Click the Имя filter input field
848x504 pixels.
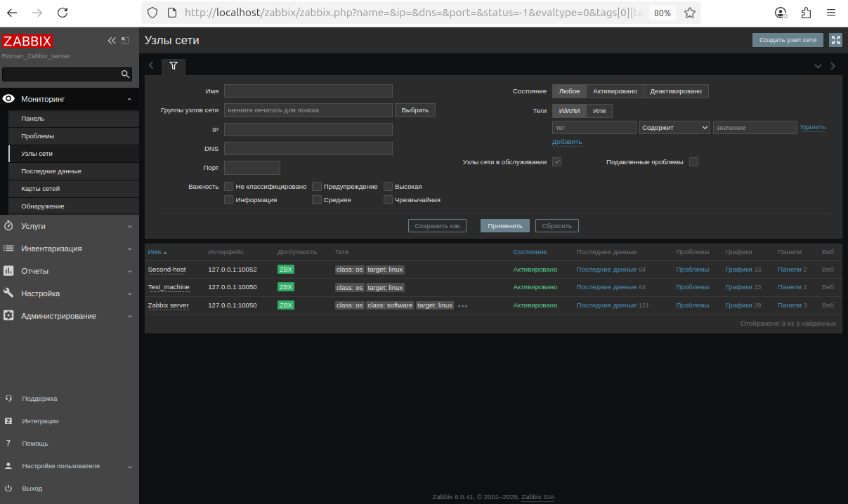click(308, 91)
